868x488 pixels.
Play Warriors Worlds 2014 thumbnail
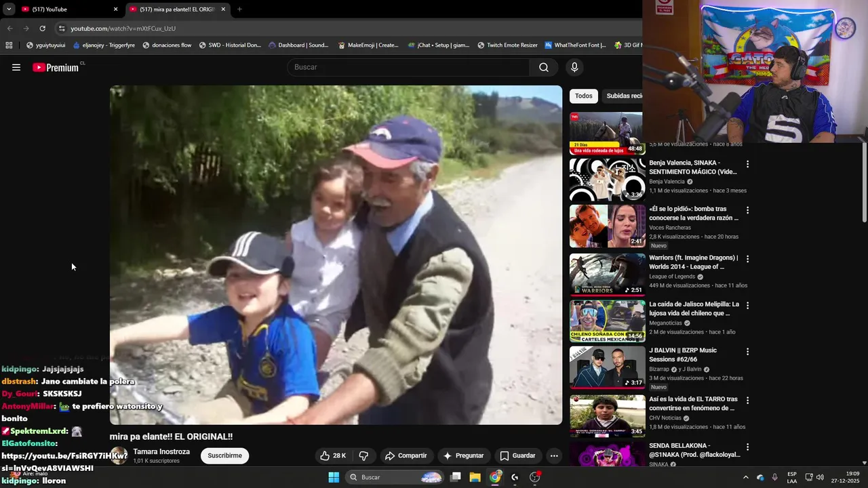coord(607,274)
